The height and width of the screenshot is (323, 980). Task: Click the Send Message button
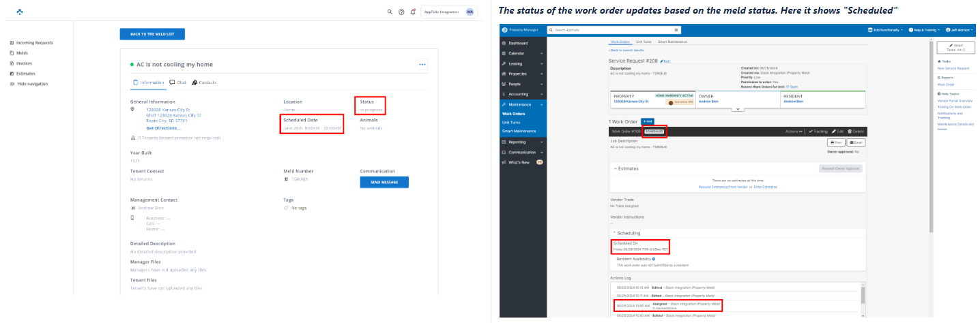pyautogui.click(x=384, y=182)
